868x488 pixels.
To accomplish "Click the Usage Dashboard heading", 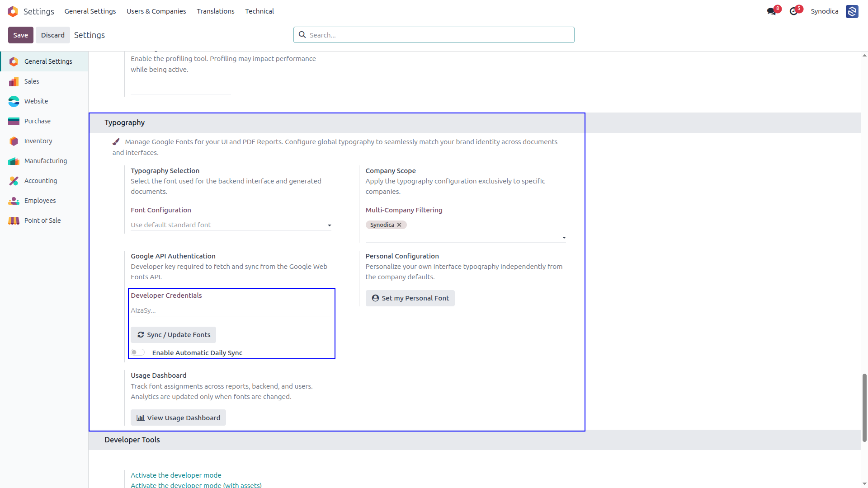I will click(159, 375).
